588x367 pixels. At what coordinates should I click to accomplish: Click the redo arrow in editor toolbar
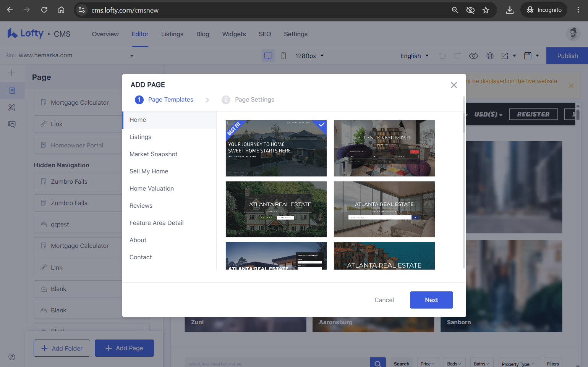click(x=457, y=56)
